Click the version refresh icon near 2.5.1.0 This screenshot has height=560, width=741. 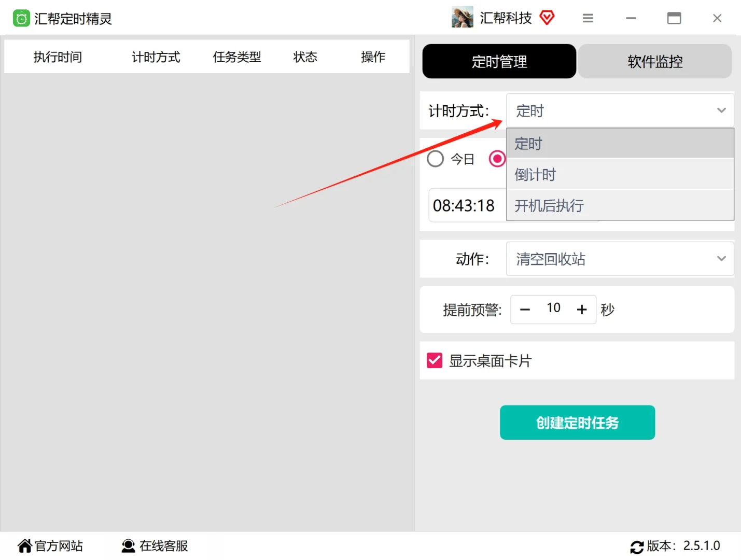pos(637,547)
